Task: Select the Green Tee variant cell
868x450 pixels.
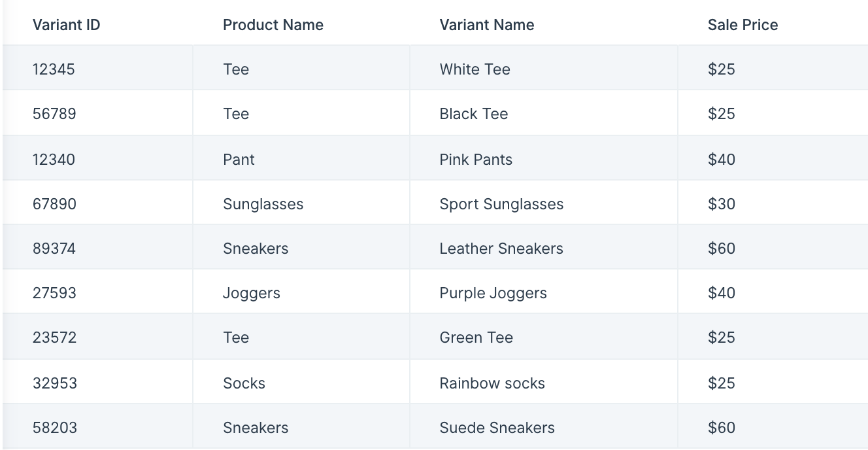Action: point(476,337)
